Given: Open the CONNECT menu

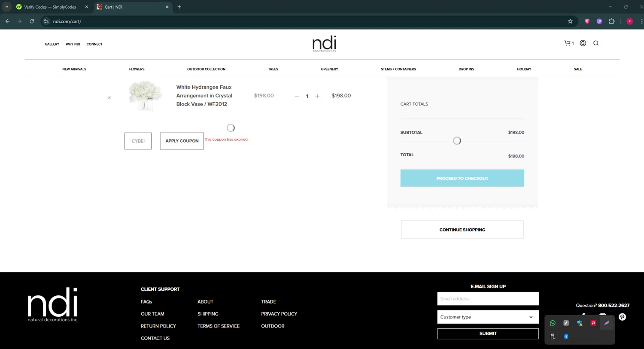Looking at the screenshot, I should [94, 44].
